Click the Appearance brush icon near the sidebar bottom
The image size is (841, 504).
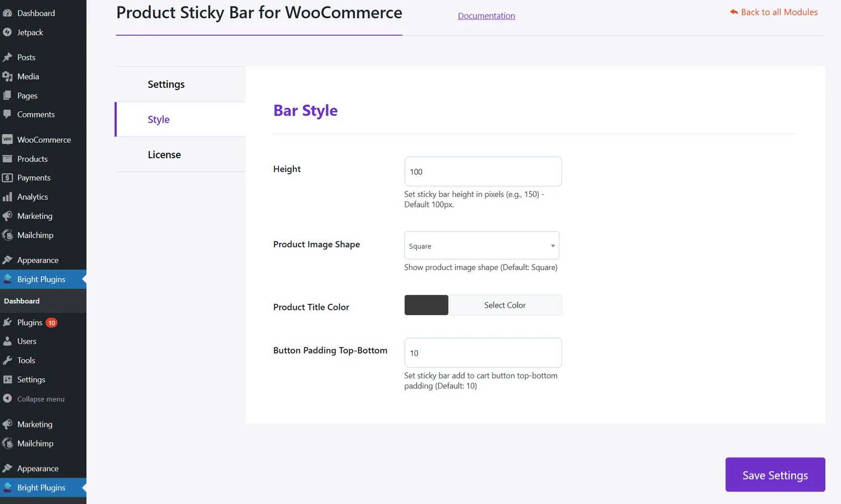7,469
